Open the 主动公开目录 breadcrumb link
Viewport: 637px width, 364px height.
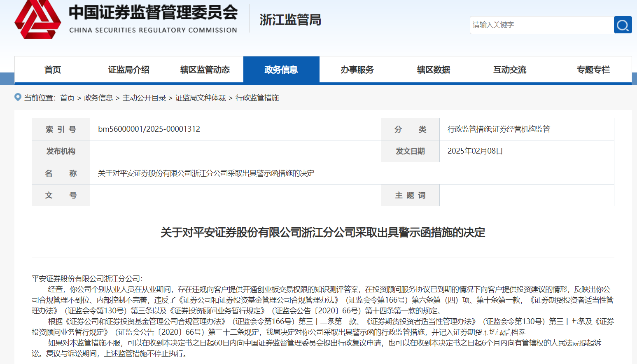pos(145,98)
